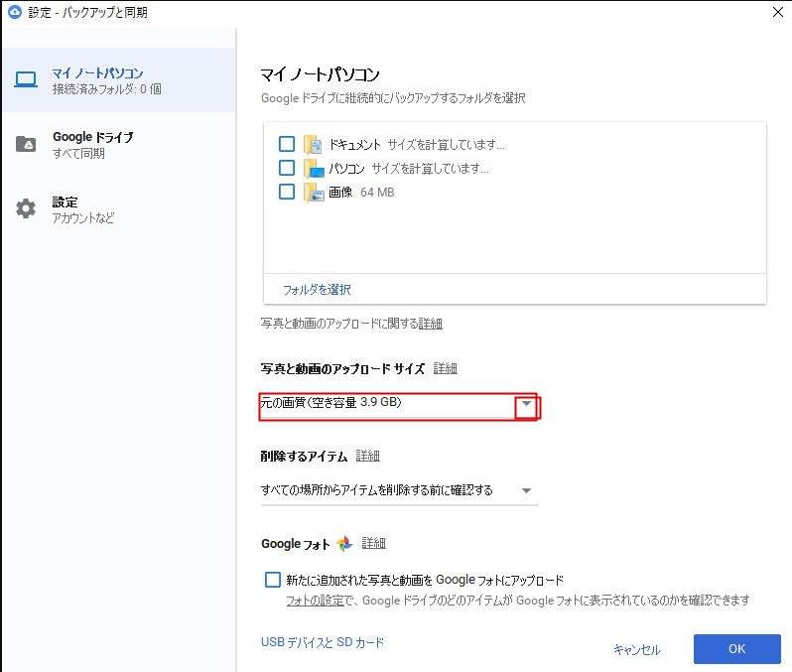Open the 削除するアイテム confirmation dropdown
The height and width of the screenshot is (672, 792).
[399, 490]
